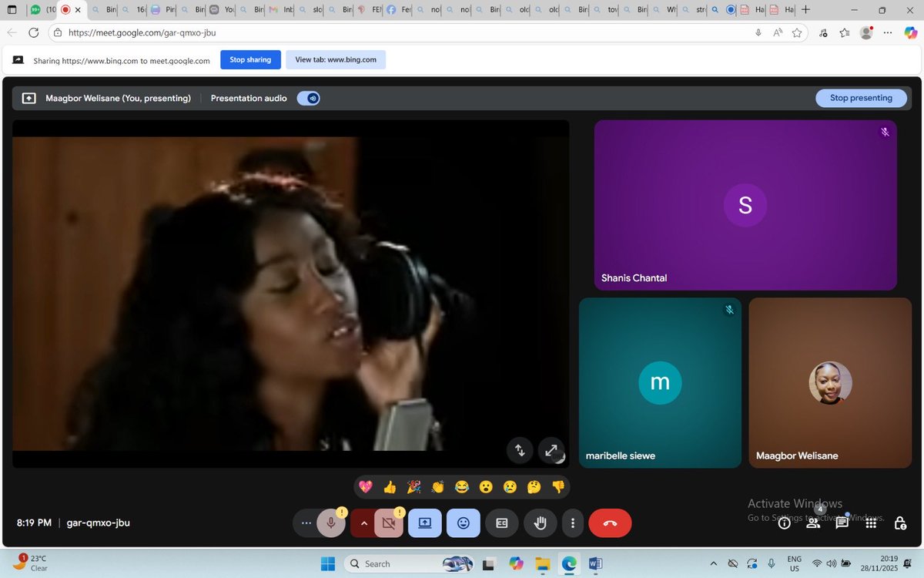The height and width of the screenshot is (578, 924).
Task: Send sparkling heart reaction
Action: click(366, 487)
